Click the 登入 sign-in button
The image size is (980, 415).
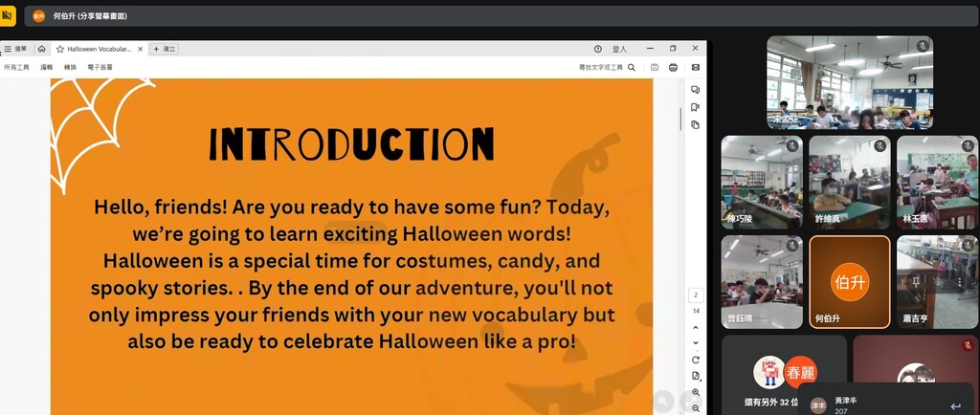(x=619, y=49)
